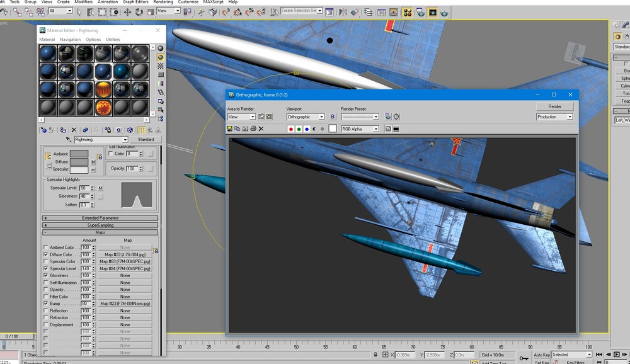
Task: Toggle the red channel display
Action: point(291,129)
